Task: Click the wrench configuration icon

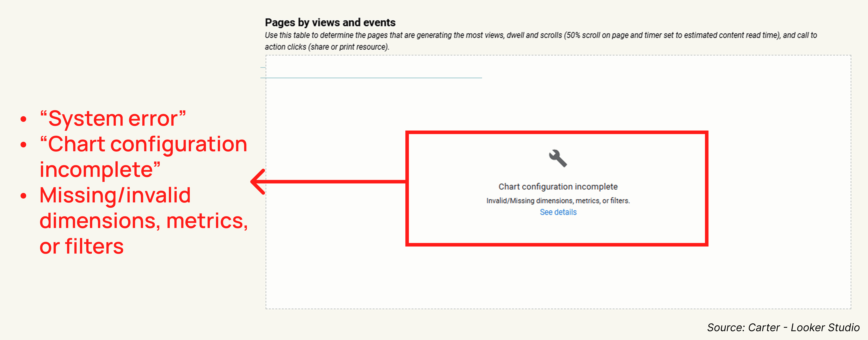Action: click(558, 158)
